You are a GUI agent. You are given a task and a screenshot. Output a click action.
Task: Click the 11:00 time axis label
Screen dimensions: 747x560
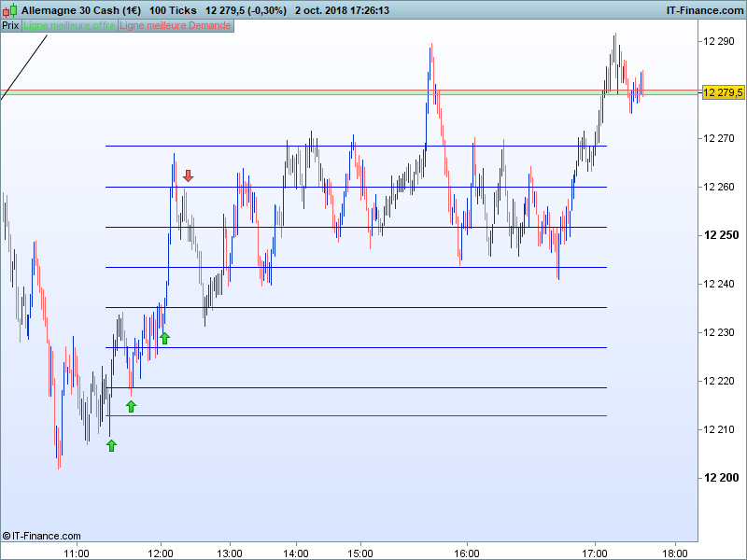pyautogui.click(x=77, y=553)
